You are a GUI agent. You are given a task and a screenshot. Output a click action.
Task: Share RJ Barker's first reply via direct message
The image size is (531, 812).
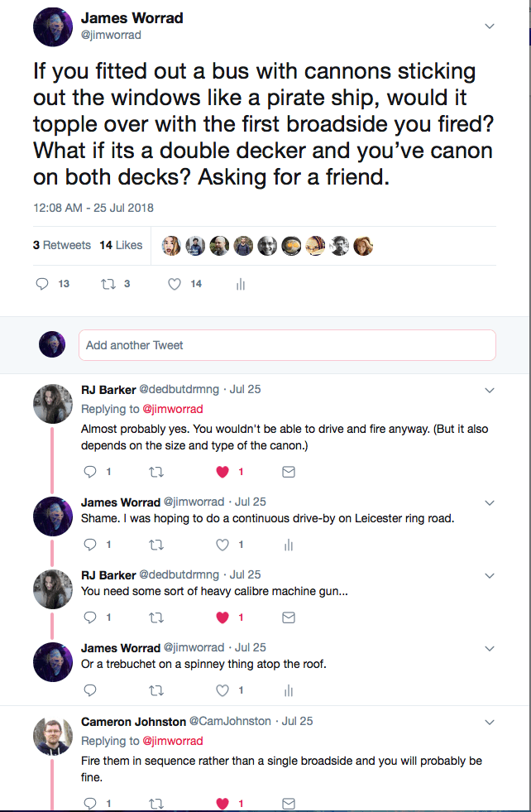[288, 472]
